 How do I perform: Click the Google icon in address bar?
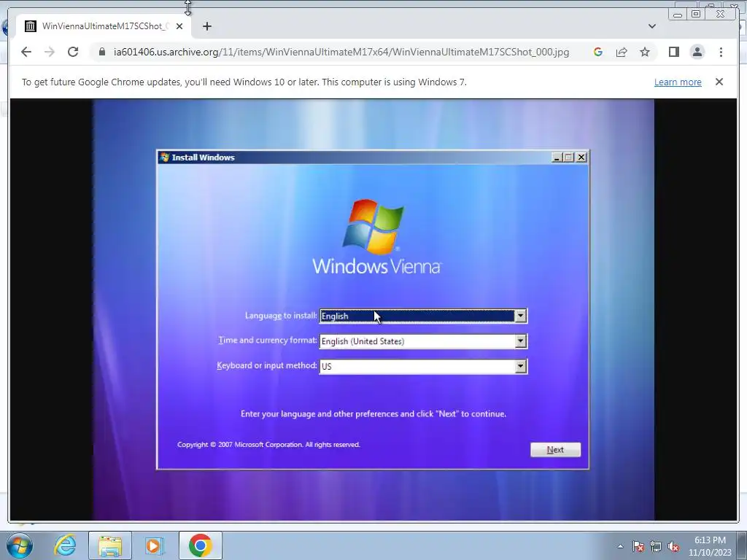(x=598, y=52)
